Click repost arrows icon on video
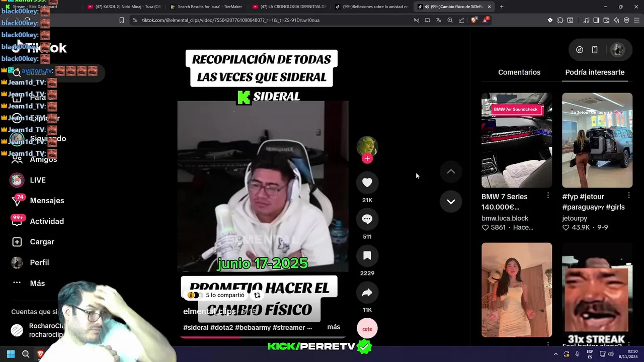644x362 pixels. [257, 295]
